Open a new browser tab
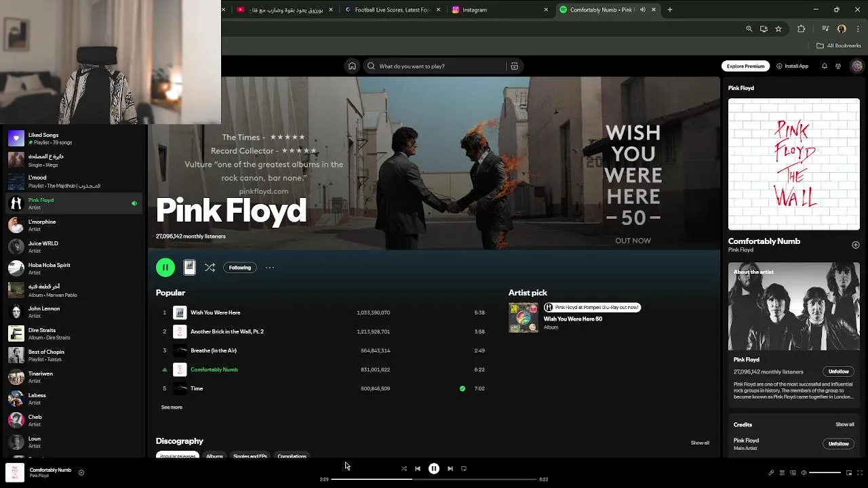 pyautogui.click(x=669, y=9)
